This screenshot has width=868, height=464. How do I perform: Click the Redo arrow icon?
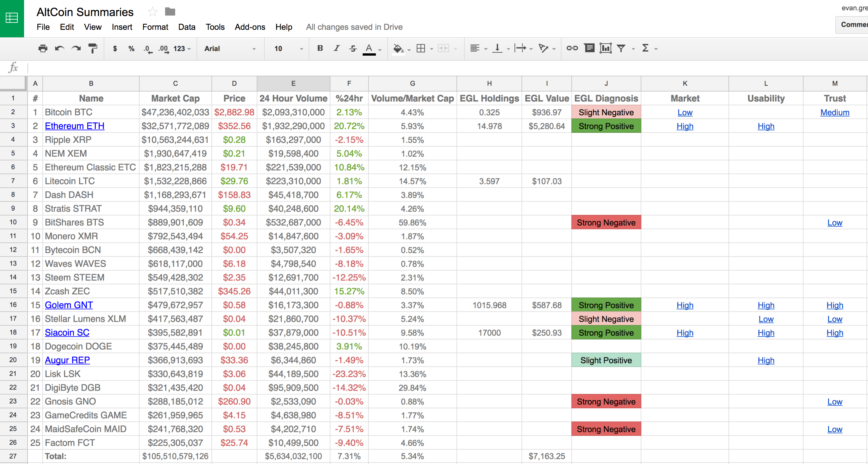click(x=76, y=48)
